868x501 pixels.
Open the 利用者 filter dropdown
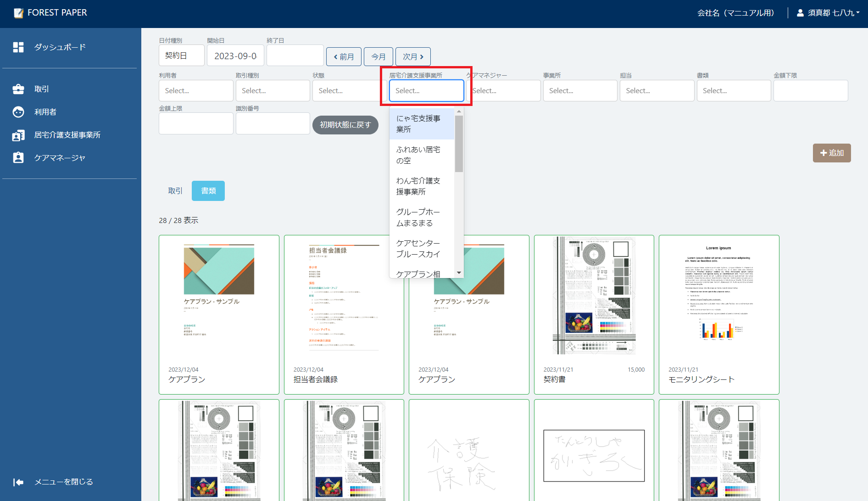195,91
